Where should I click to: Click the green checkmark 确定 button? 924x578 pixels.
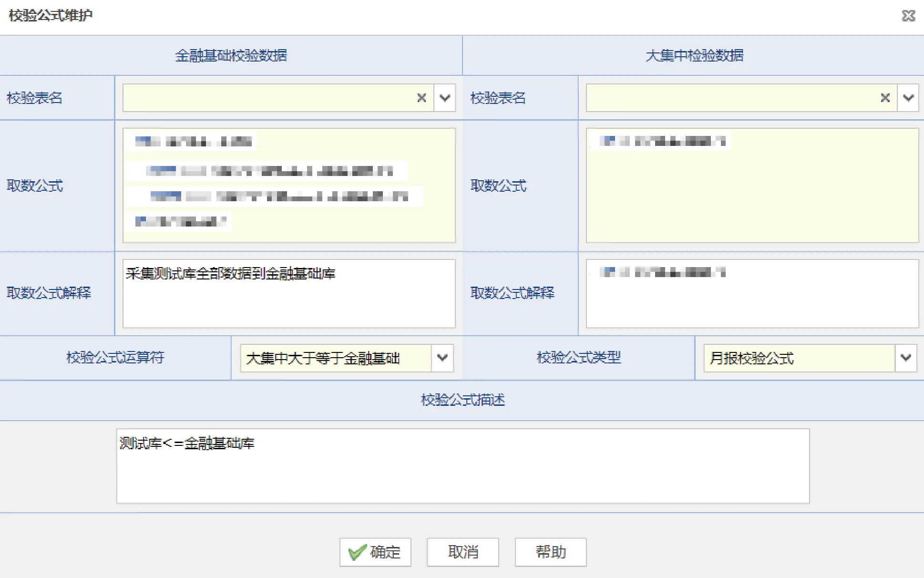pyautogui.click(x=375, y=552)
